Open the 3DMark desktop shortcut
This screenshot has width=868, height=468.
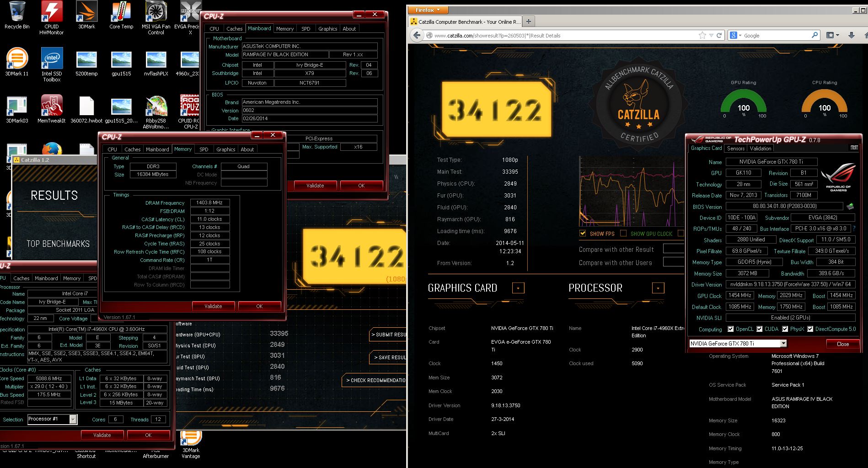(86, 16)
